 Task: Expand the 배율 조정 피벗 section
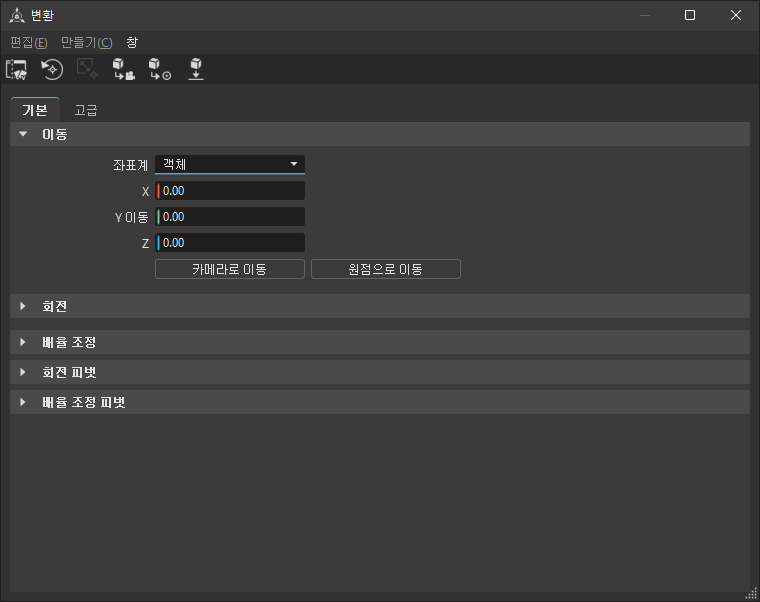click(380, 402)
